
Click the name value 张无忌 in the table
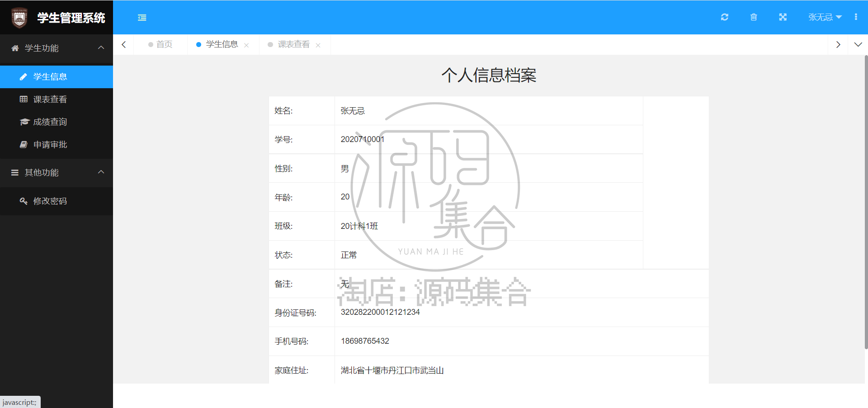tap(353, 111)
